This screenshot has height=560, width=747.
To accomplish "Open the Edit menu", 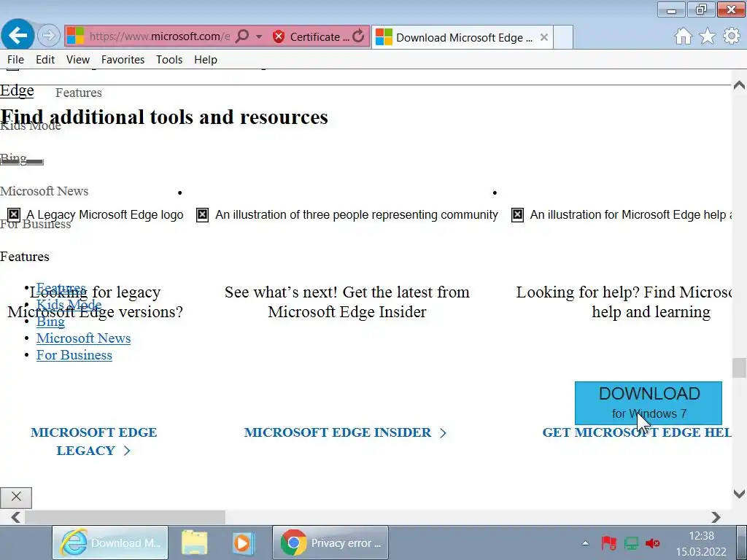I will [x=45, y=60].
